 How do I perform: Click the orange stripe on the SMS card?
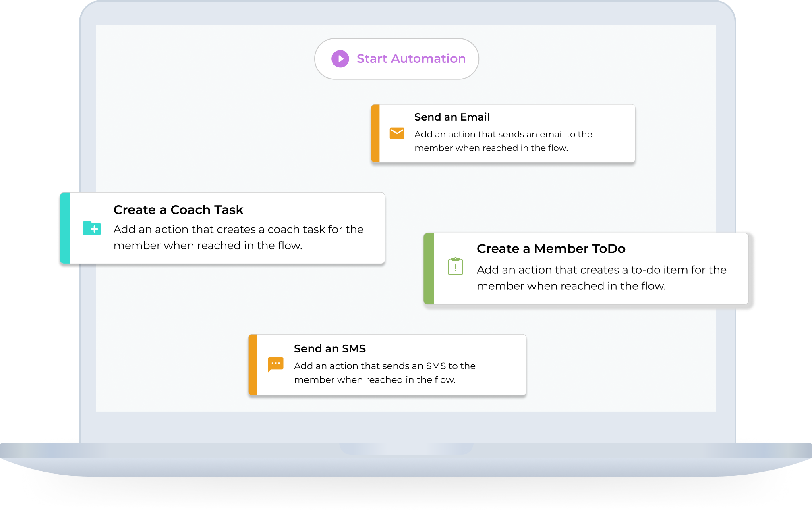(253, 365)
